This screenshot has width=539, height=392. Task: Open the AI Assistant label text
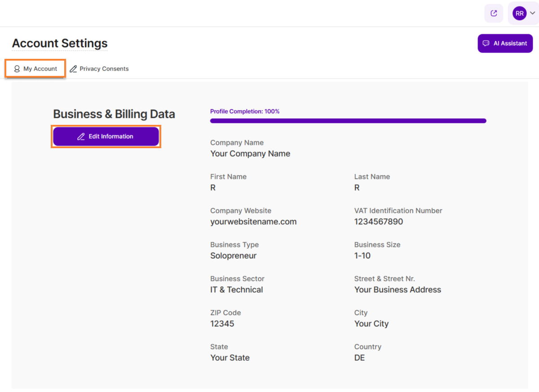(510, 44)
